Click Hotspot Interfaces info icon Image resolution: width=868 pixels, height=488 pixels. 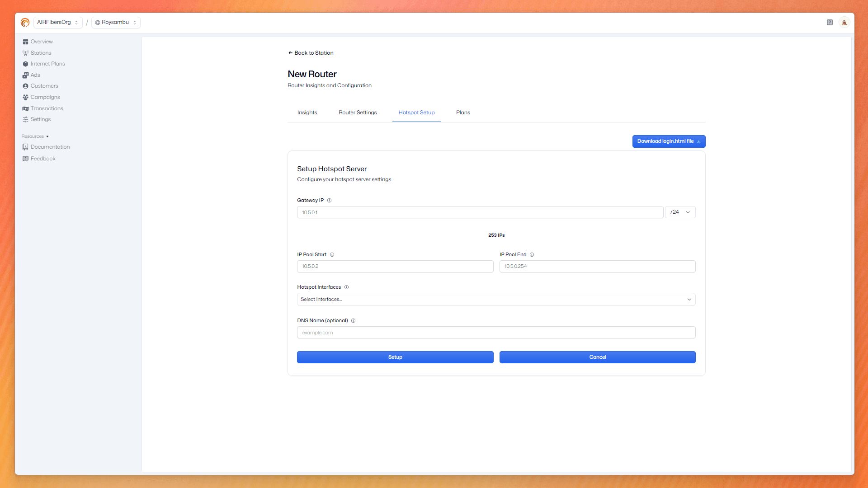[346, 287]
